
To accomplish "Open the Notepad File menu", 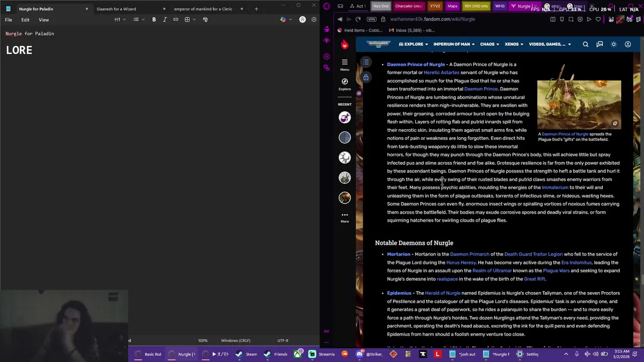I will tap(9, 20).
